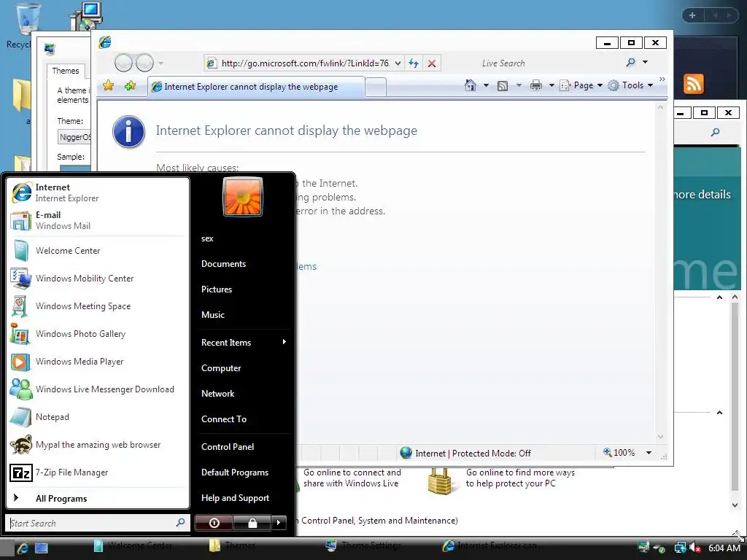Click the Start menu power button

coord(214,523)
